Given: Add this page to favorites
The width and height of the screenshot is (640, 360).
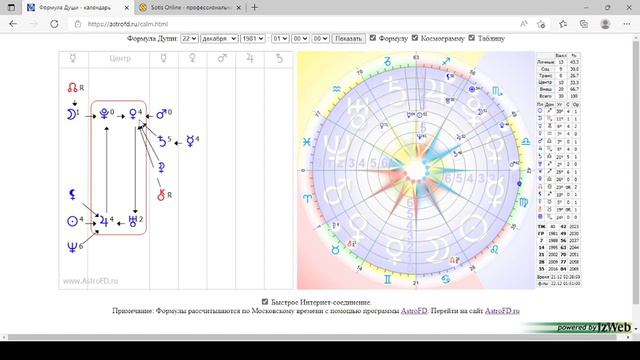Looking at the screenshot, I should 541,24.
